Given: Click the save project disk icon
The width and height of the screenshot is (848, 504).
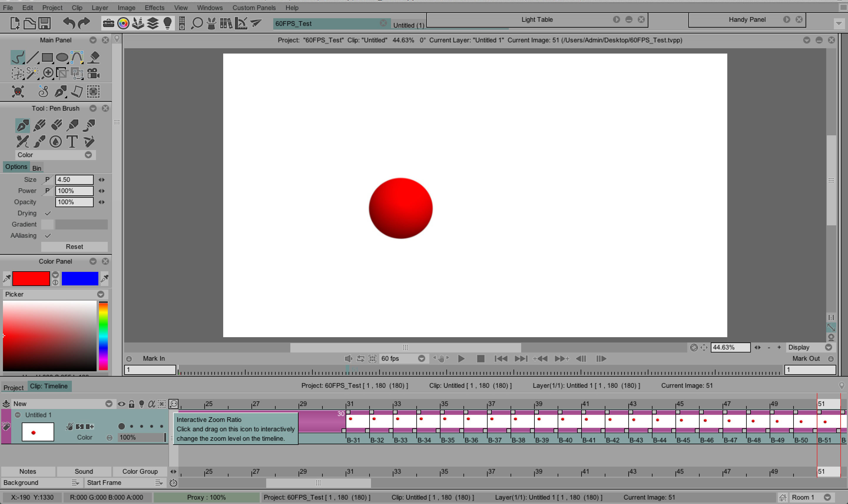Looking at the screenshot, I should point(44,23).
